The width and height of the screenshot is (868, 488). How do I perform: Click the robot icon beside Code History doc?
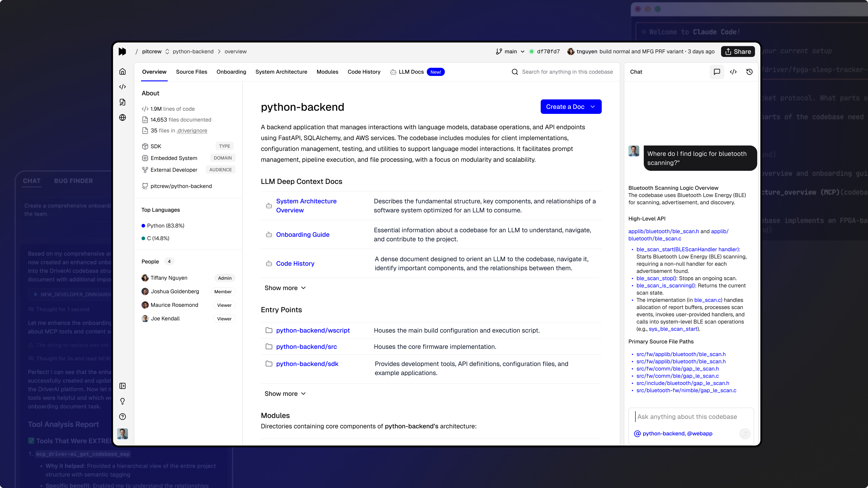[269, 263]
